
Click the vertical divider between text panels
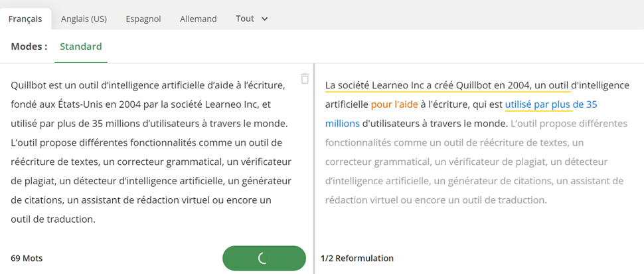point(314,169)
